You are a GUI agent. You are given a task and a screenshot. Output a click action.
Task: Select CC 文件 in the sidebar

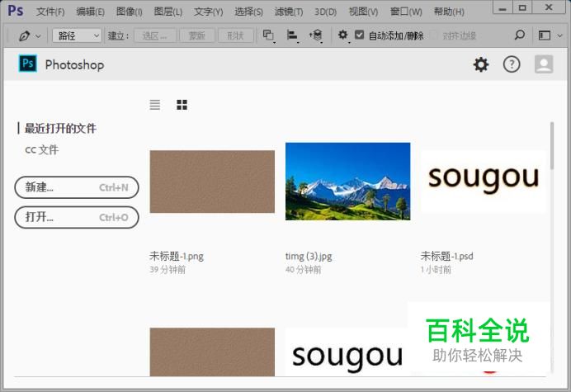[x=41, y=149]
